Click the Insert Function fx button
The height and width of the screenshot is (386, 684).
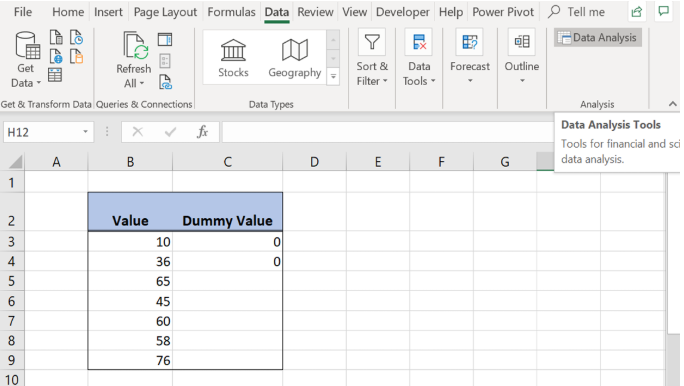point(202,132)
